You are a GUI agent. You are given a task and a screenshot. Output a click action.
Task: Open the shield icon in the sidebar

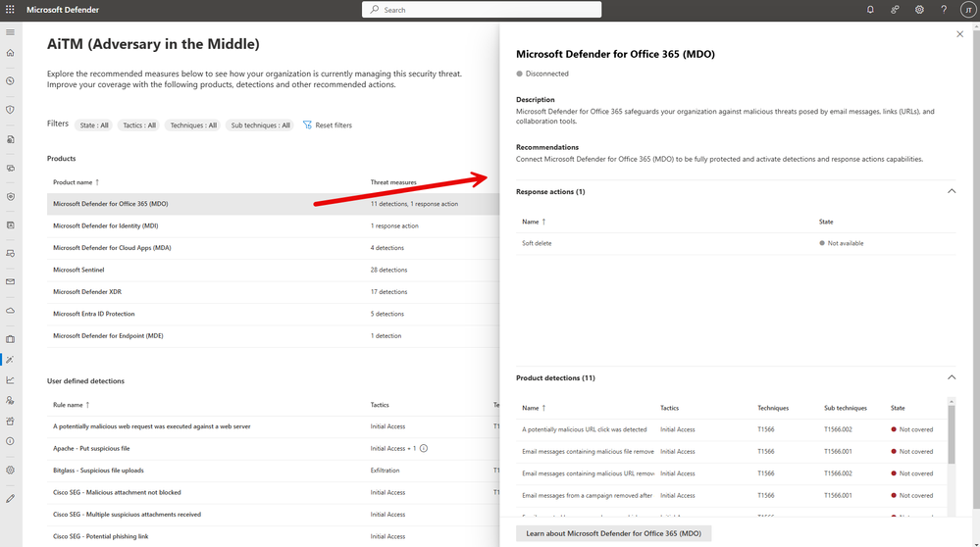[x=10, y=109]
